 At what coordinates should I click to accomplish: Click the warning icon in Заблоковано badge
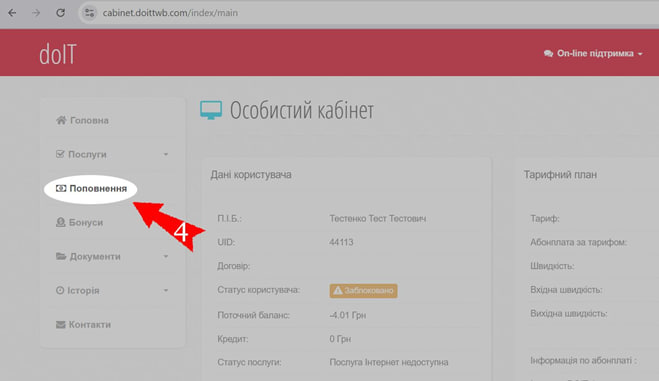pos(338,291)
